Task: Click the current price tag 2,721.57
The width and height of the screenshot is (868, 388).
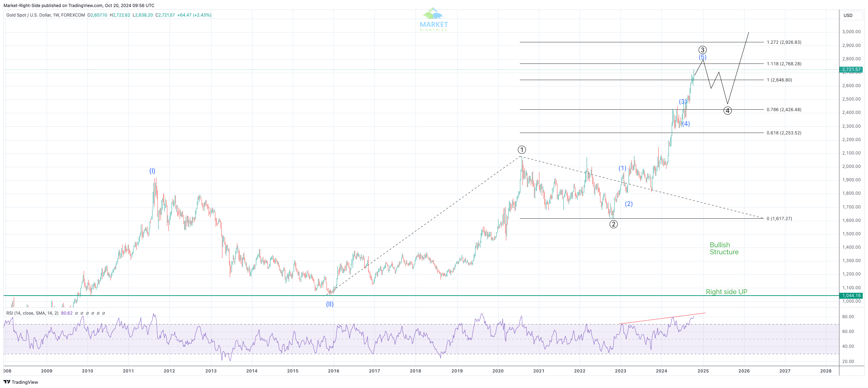Action: point(851,69)
